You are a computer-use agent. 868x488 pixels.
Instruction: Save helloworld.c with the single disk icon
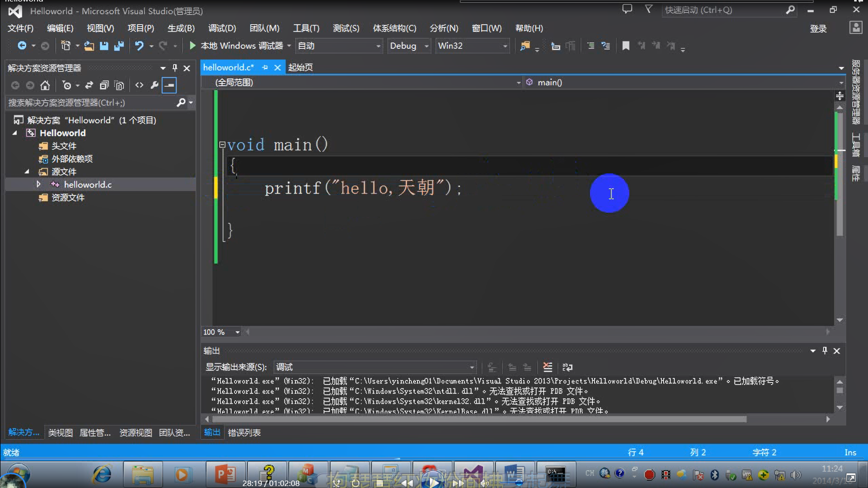[104, 46]
